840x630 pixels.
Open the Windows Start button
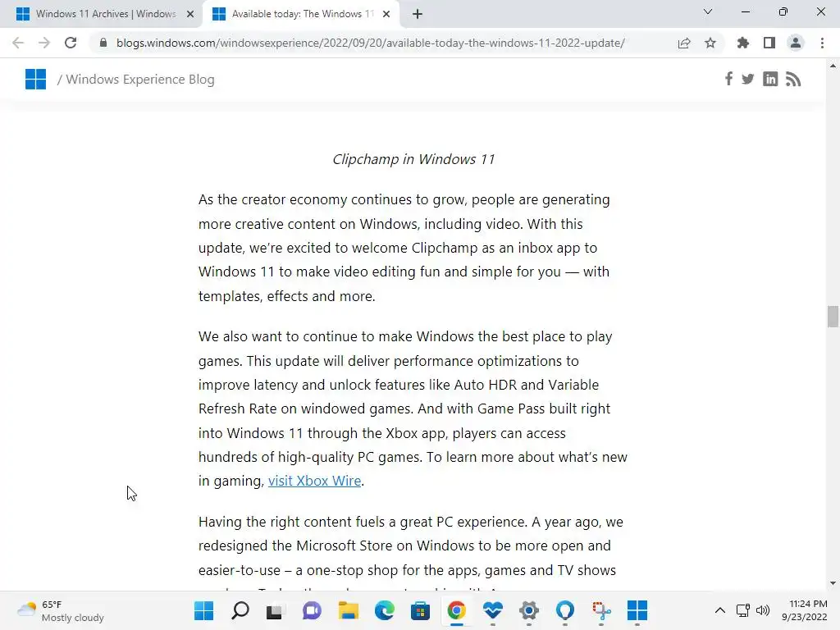tap(203, 610)
